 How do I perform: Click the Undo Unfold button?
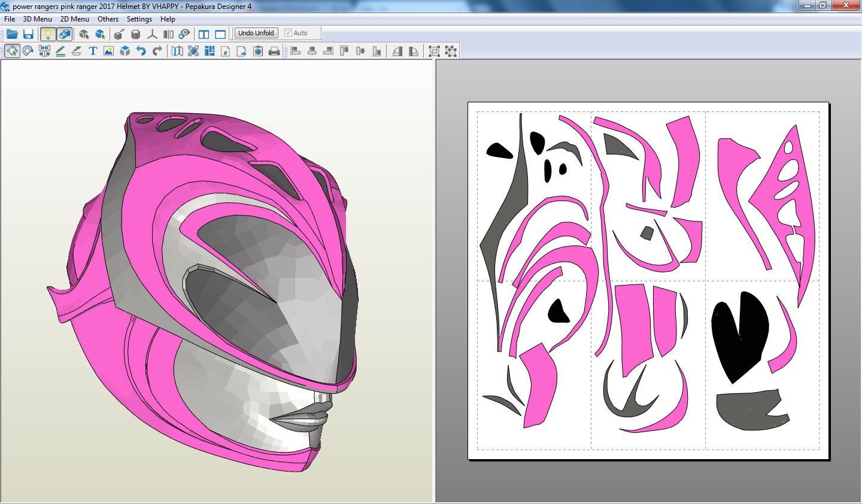(256, 33)
